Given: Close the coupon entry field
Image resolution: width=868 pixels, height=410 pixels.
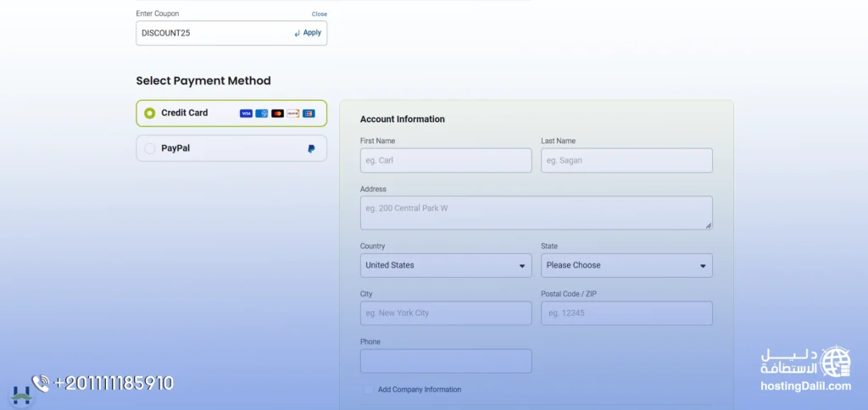Looking at the screenshot, I should pos(320,14).
